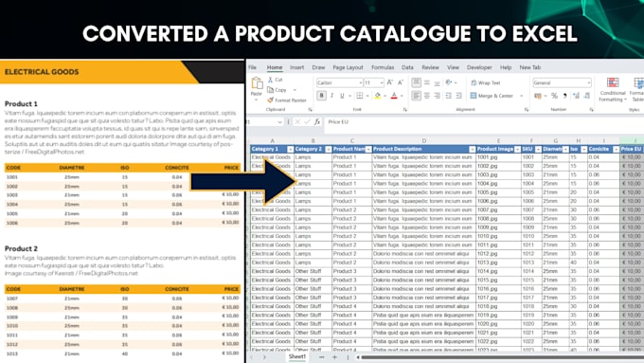The width and height of the screenshot is (644, 363).
Task: Open the General number format dropdown
Action: point(562,82)
